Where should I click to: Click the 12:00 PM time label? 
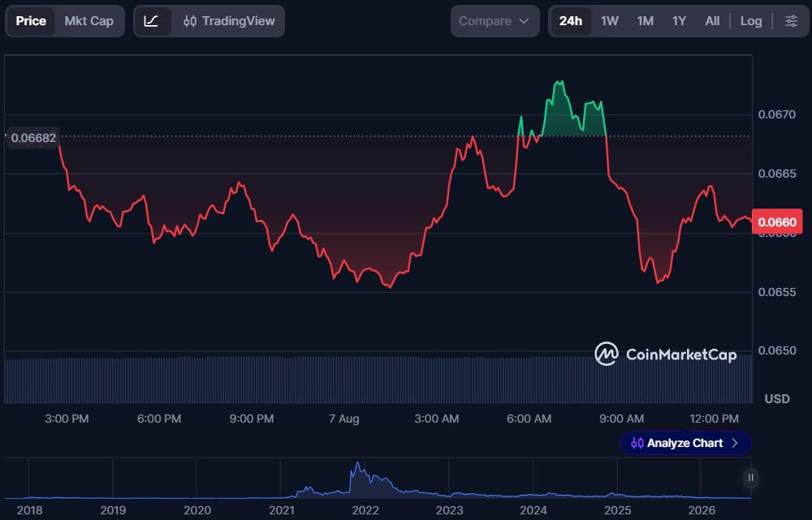714,419
